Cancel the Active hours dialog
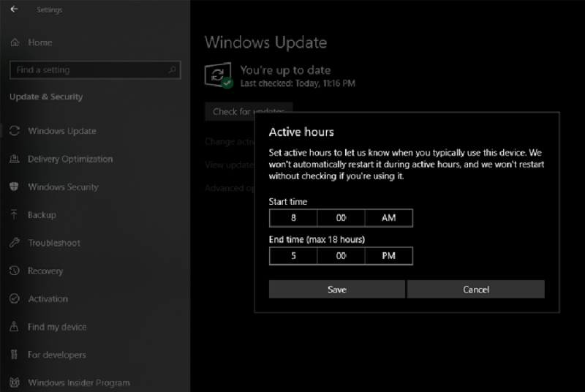The height and width of the screenshot is (392, 585). (x=476, y=289)
